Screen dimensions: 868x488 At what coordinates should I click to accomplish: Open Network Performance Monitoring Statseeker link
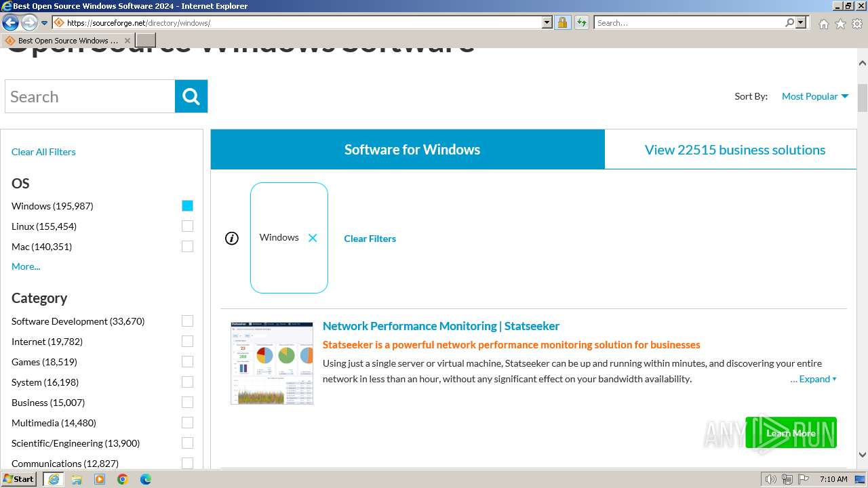(x=441, y=326)
